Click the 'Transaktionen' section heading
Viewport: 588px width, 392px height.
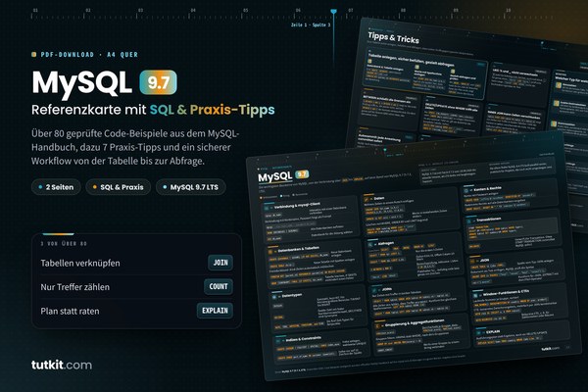click(x=489, y=220)
